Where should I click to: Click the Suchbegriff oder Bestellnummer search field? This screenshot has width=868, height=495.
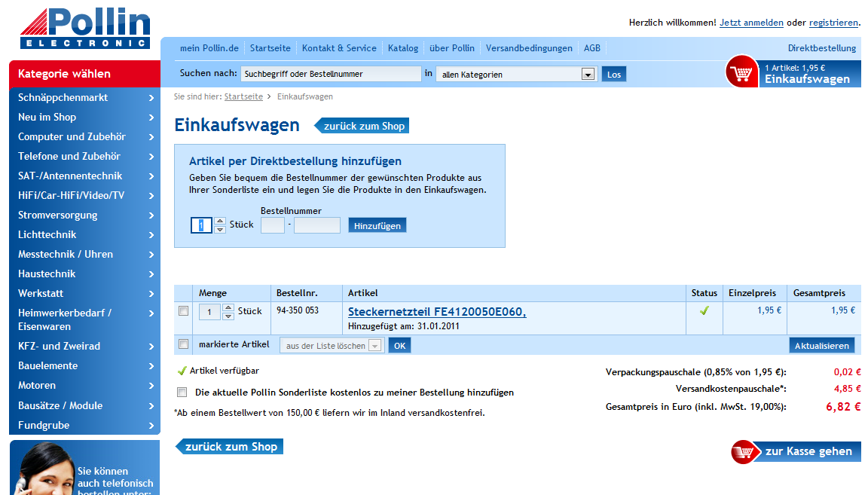331,74
